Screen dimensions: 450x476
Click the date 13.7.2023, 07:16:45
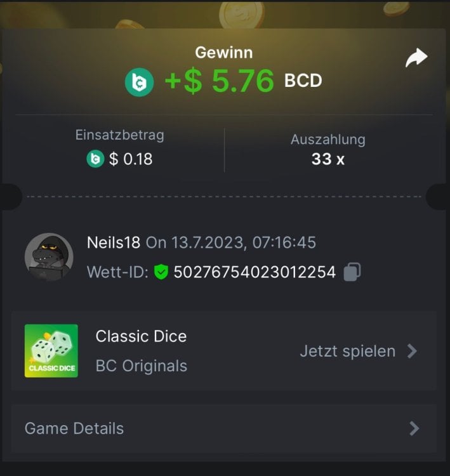pyautogui.click(x=244, y=242)
